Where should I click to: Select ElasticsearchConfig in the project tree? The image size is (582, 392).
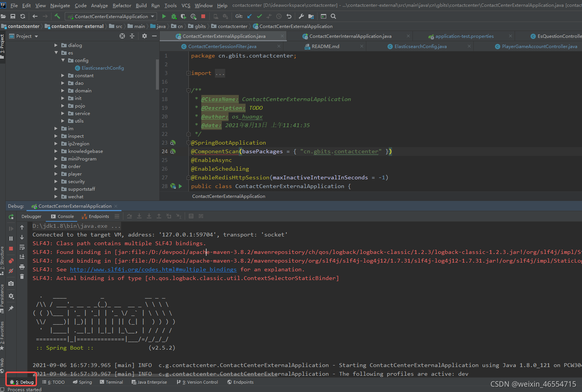[x=103, y=68]
